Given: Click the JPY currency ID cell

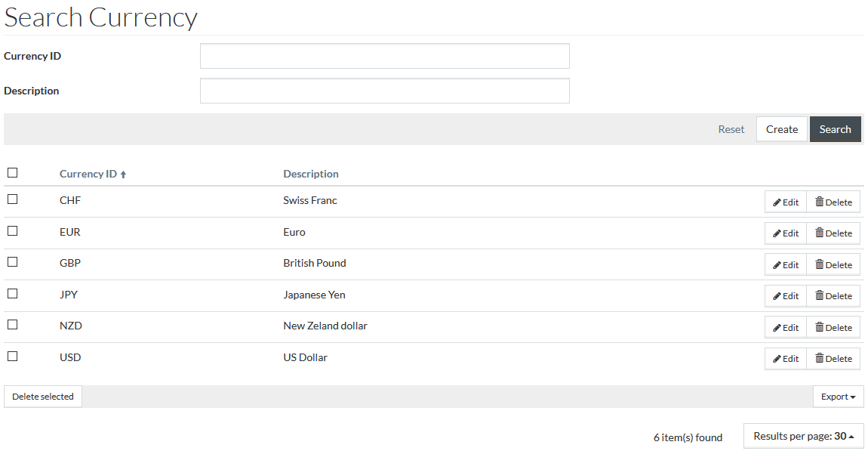Looking at the screenshot, I should [69, 295].
